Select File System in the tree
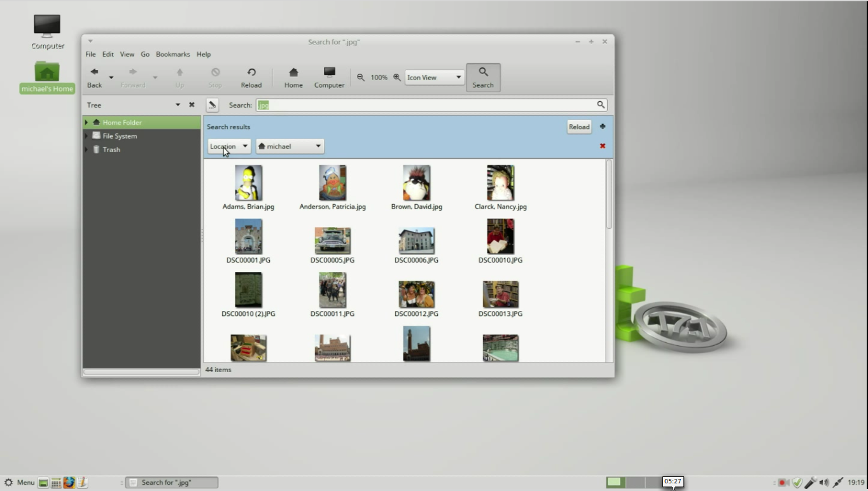 pyautogui.click(x=119, y=136)
